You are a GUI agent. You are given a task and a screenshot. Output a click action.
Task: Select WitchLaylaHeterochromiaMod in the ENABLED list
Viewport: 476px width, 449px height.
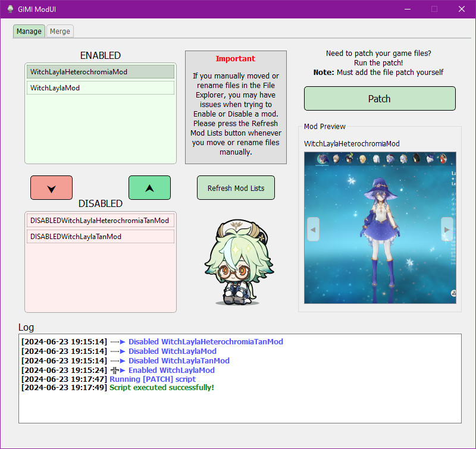click(100, 71)
